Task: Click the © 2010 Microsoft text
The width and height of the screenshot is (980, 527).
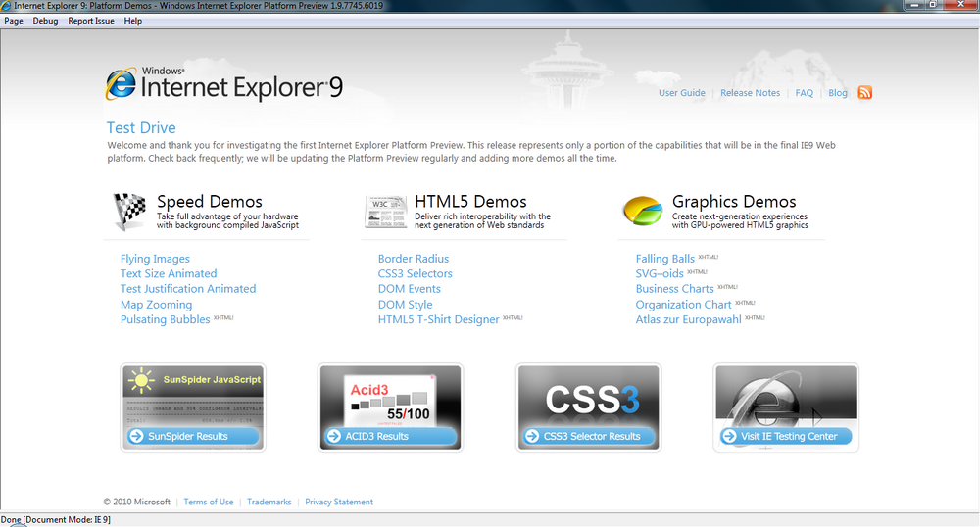Action: click(137, 503)
